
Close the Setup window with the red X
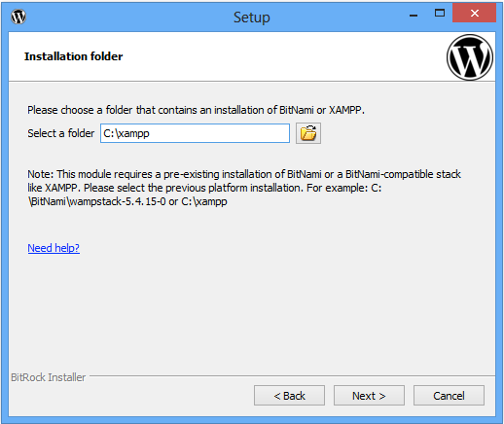[474, 13]
